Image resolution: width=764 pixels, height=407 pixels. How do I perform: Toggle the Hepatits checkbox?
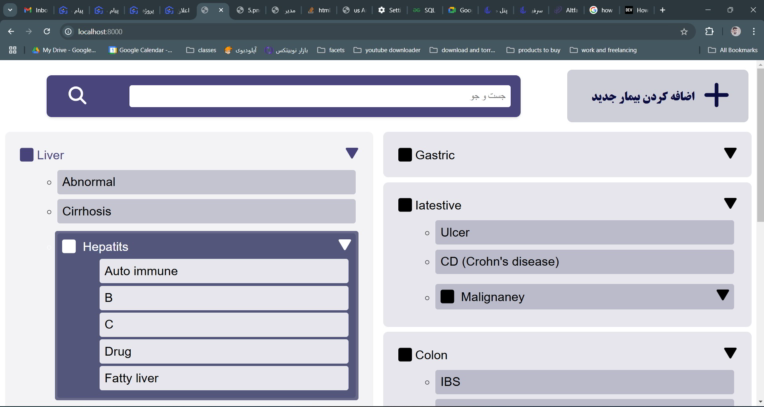point(69,246)
